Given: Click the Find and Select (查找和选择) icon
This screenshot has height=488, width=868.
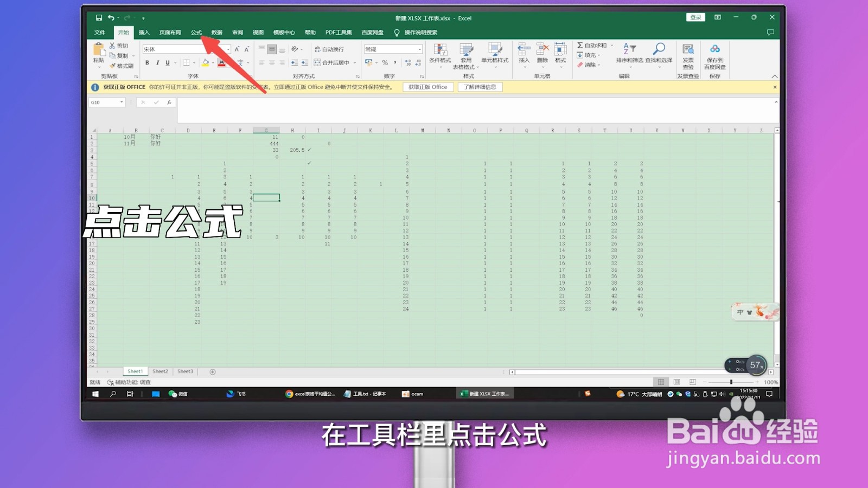Looking at the screenshot, I should click(x=659, y=52).
